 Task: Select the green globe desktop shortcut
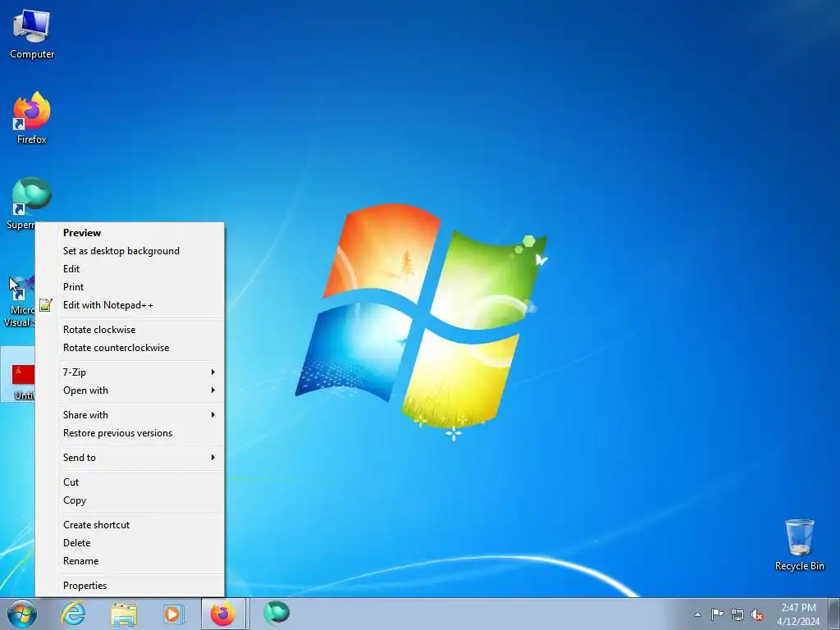point(31,195)
